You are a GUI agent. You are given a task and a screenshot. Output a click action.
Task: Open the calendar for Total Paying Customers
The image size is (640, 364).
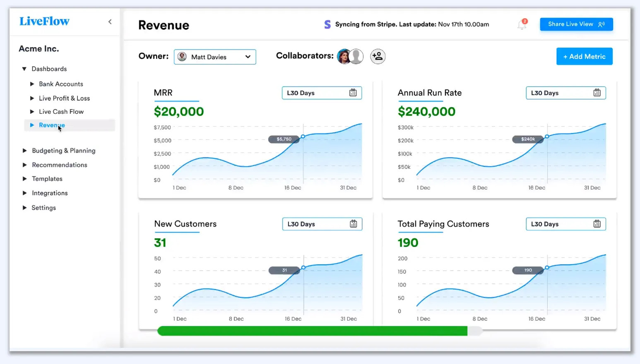pos(597,224)
